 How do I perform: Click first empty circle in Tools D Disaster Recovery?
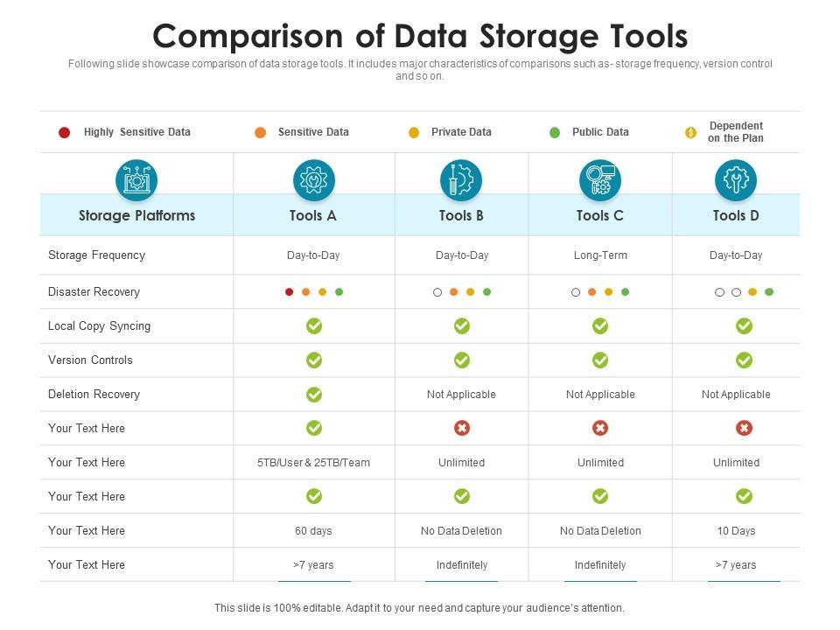tap(719, 292)
